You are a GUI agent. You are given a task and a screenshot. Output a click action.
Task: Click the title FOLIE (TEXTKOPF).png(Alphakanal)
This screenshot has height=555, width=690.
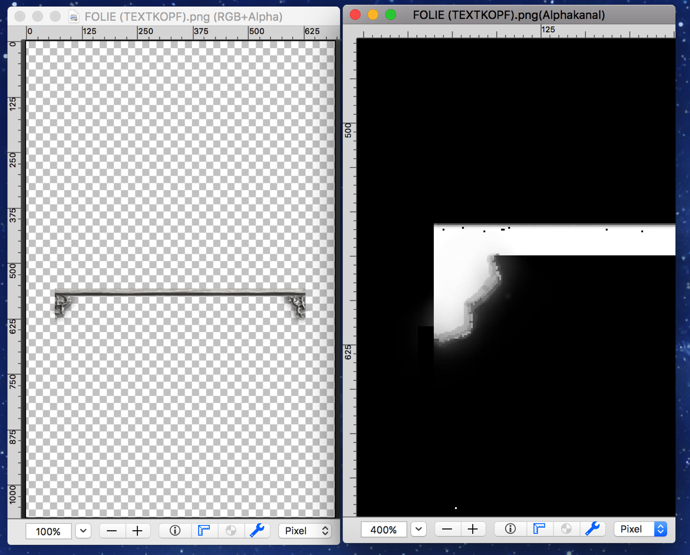click(509, 15)
